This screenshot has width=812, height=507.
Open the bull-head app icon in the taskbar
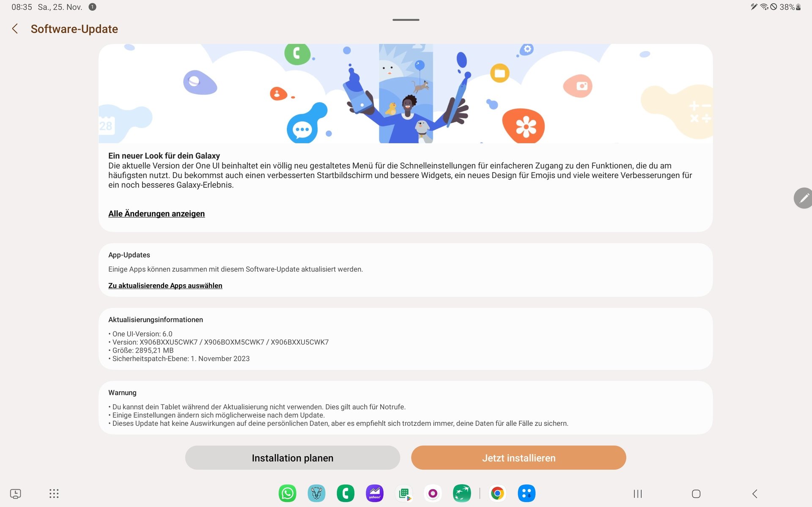pyautogui.click(x=316, y=493)
